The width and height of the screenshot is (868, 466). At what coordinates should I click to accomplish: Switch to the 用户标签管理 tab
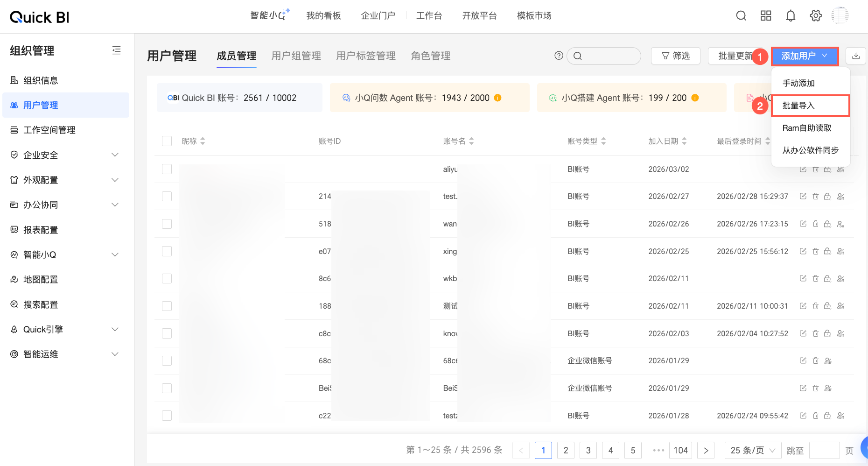(x=366, y=56)
